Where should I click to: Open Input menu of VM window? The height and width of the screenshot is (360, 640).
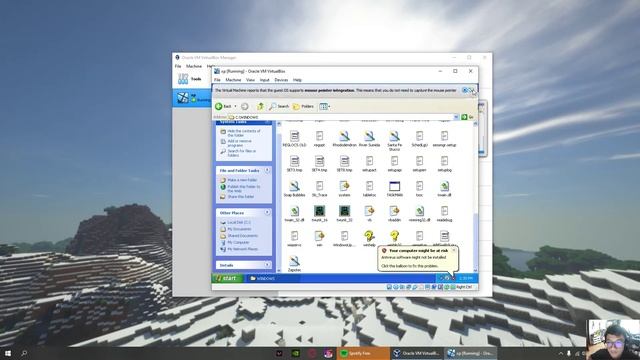pyautogui.click(x=264, y=80)
